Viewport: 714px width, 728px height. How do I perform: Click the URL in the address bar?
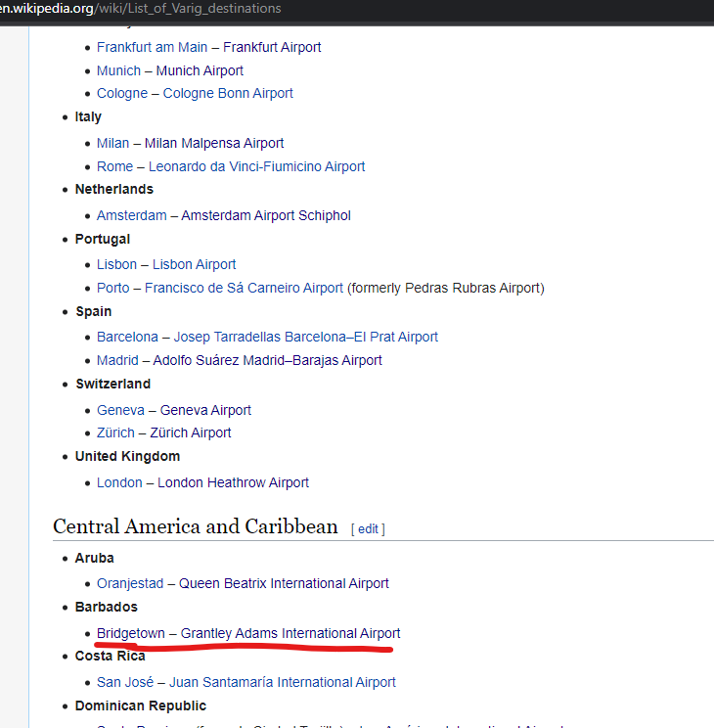point(140,9)
